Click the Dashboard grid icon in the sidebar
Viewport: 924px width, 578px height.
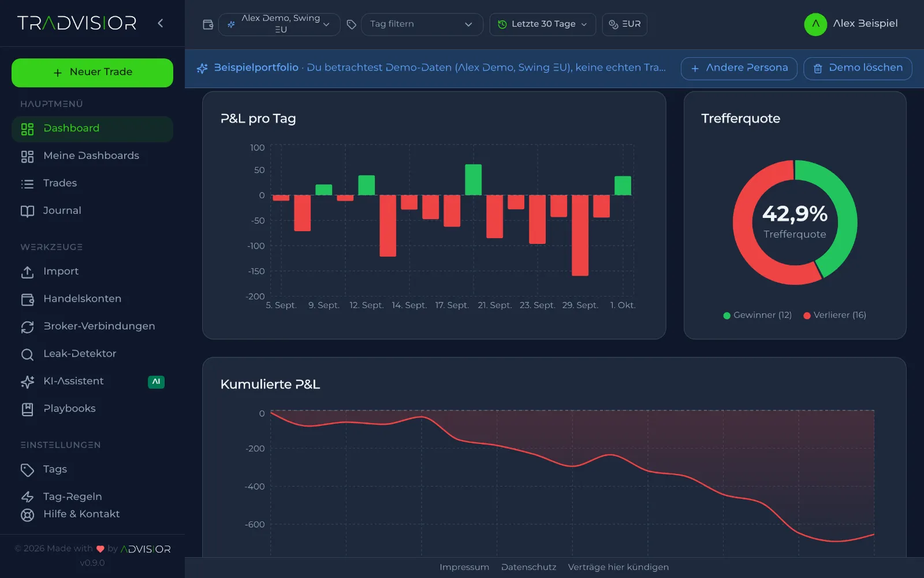click(x=27, y=129)
